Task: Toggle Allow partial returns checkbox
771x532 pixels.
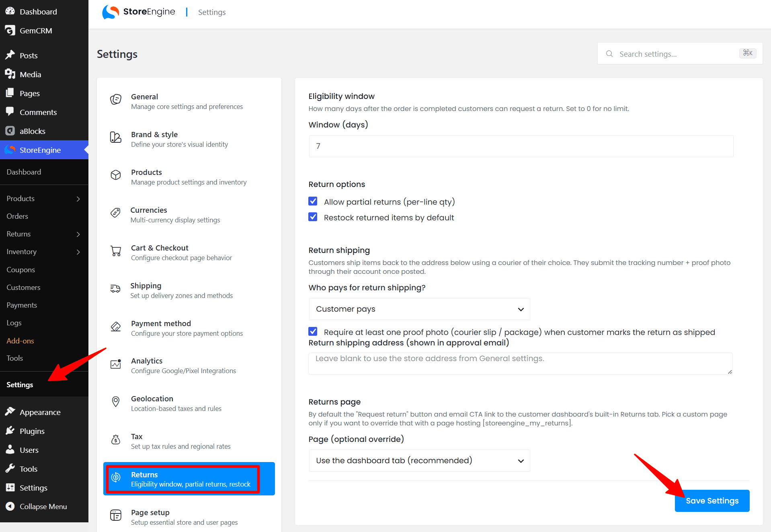Action: pos(313,201)
